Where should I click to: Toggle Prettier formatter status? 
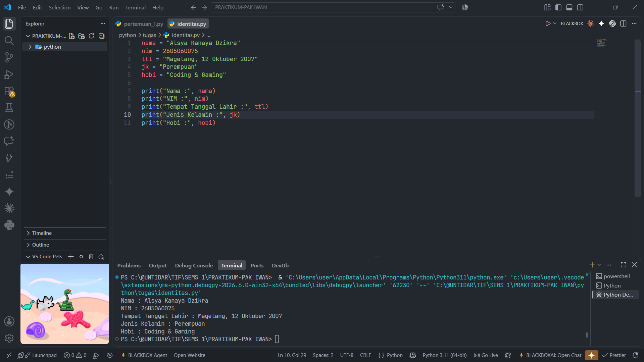[x=614, y=355]
